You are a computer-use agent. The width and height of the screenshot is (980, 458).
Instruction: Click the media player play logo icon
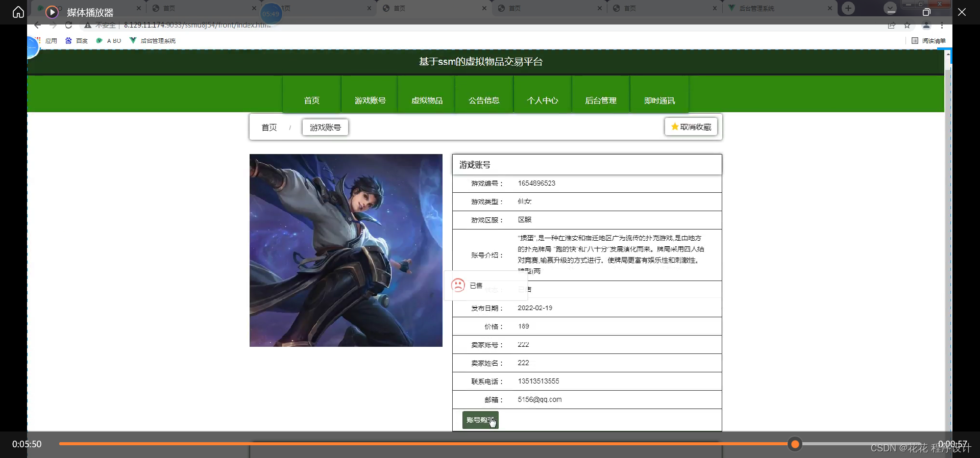(x=52, y=12)
